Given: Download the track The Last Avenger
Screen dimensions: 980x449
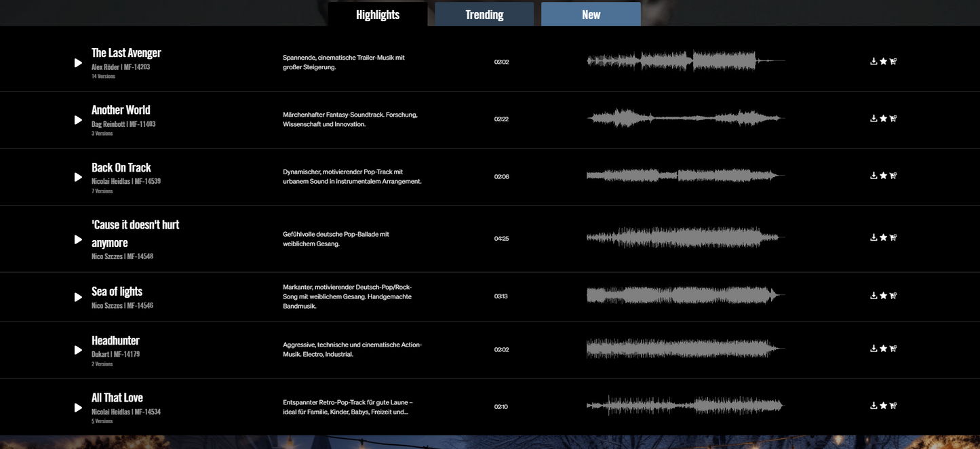Looking at the screenshot, I should 874,60.
